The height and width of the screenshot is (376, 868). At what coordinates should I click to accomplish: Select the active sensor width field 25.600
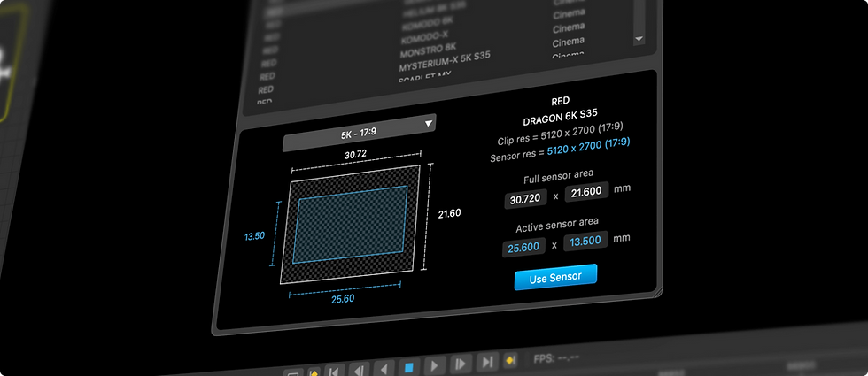coord(523,247)
